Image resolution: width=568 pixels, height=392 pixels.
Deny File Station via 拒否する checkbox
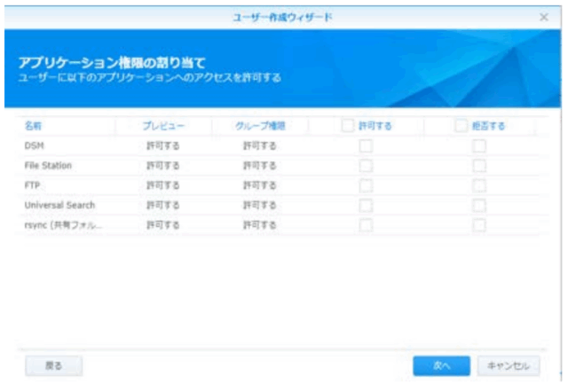479,165
